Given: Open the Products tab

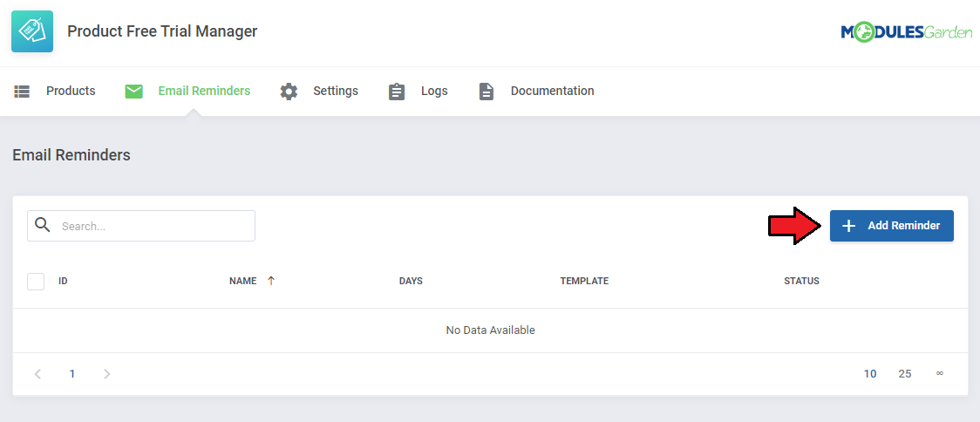Looking at the screenshot, I should click(x=71, y=91).
